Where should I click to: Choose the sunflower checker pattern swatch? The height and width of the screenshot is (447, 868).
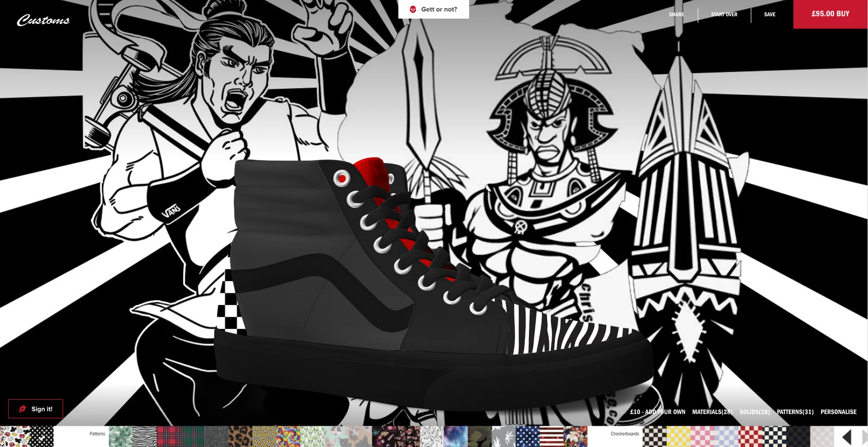point(264,437)
